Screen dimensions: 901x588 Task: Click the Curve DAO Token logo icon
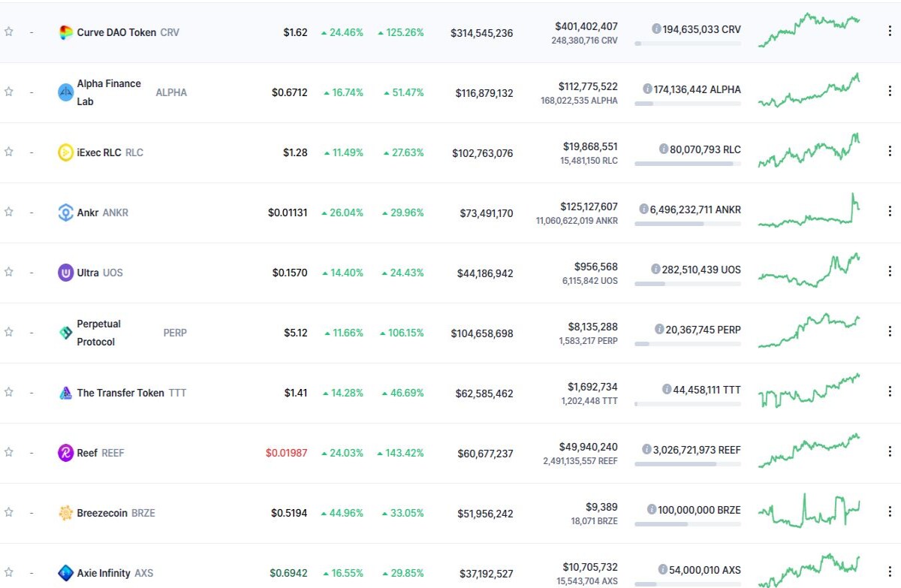66,32
